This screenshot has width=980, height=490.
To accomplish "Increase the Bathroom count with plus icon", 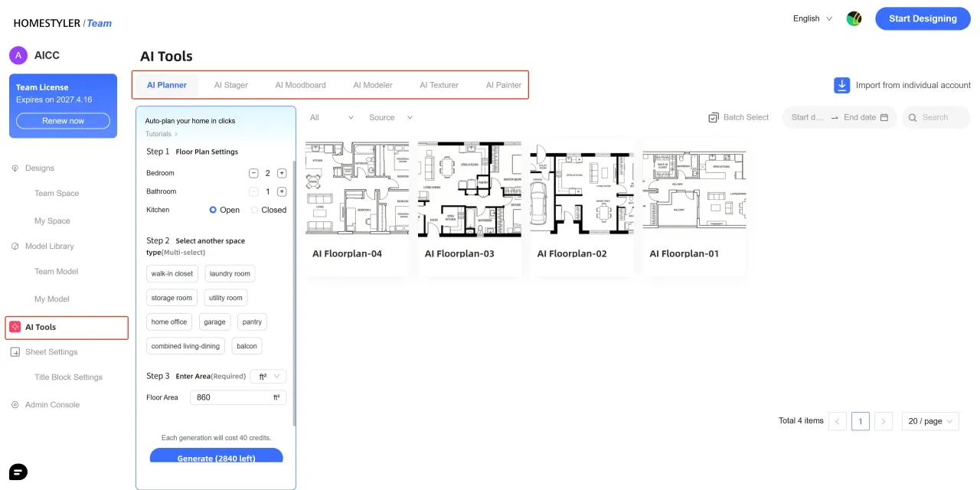I will (x=282, y=191).
